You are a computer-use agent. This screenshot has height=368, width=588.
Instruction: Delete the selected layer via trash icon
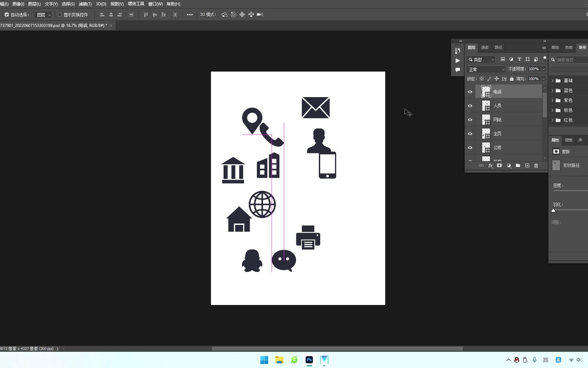pos(536,166)
